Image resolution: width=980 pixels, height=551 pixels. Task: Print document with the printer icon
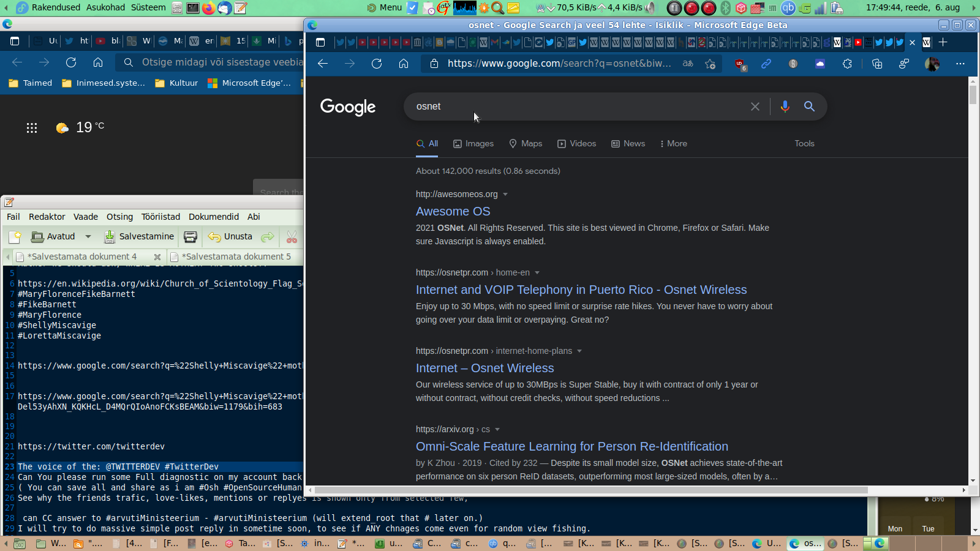pos(190,237)
